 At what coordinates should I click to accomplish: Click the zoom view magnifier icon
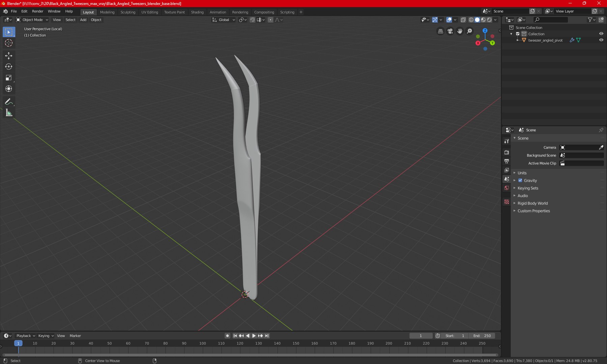(x=469, y=31)
